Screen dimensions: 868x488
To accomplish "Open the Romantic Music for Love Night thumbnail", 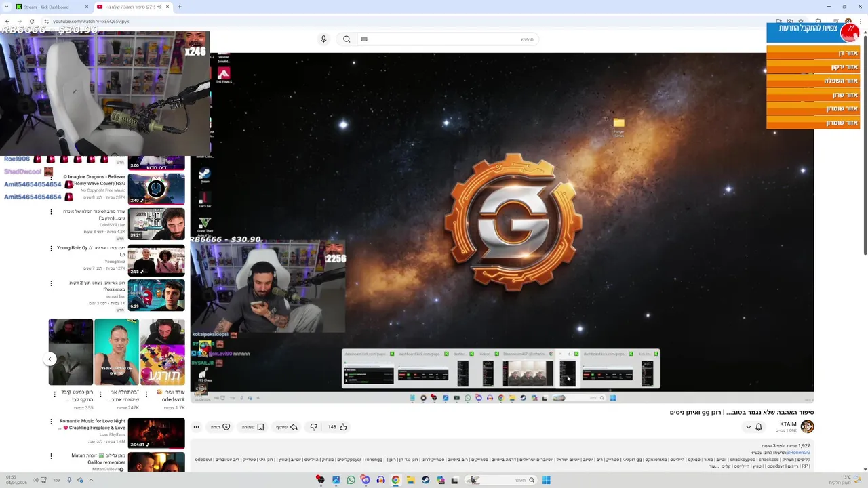I will click(x=156, y=433).
